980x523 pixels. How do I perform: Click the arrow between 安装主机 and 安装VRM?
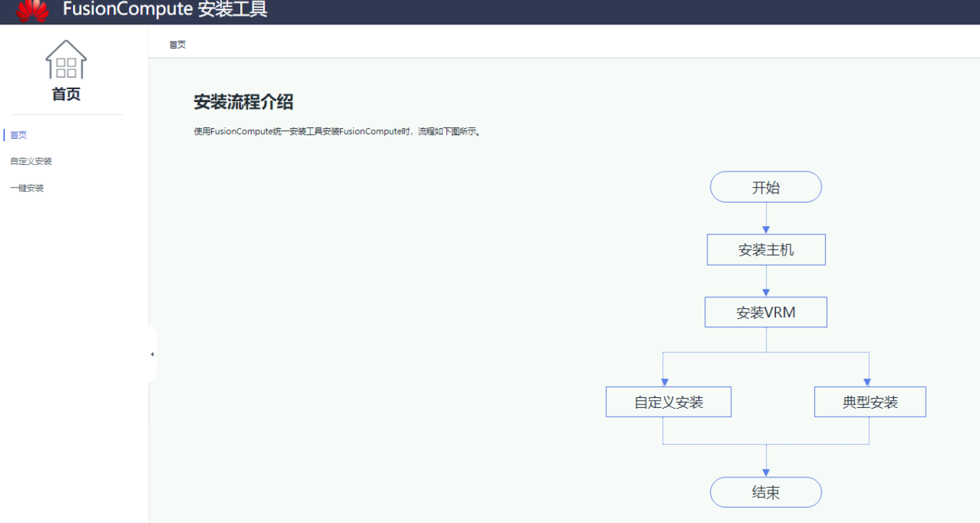766,282
